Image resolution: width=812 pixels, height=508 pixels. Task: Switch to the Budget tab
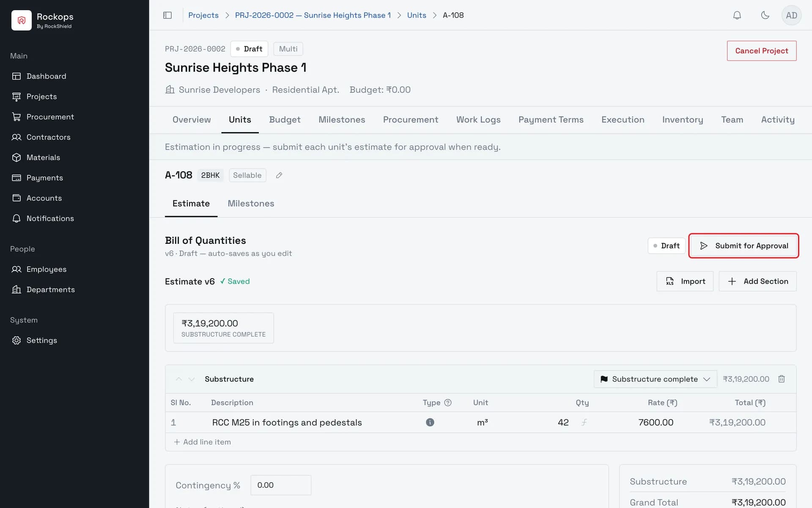[x=285, y=120]
